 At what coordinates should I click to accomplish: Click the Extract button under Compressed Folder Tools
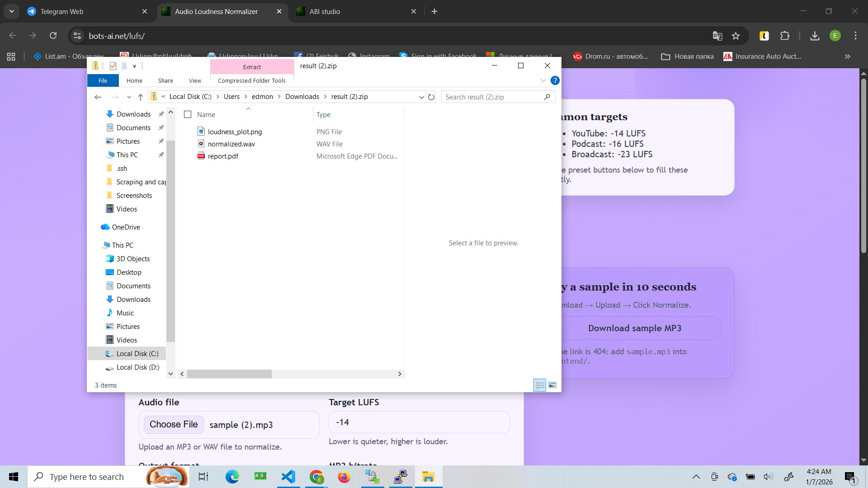tap(252, 66)
